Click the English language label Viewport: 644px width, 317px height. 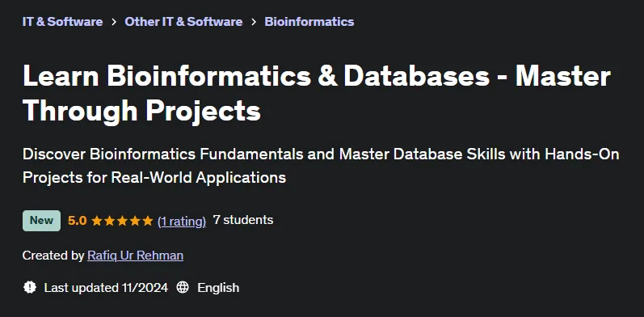point(218,287)
